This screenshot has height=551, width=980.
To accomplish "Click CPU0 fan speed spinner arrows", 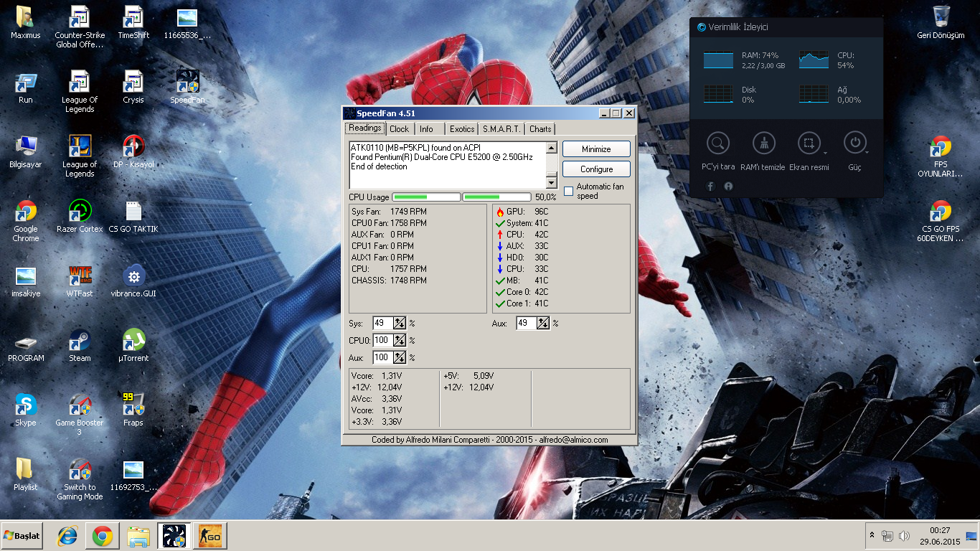I will coord(400,341).
